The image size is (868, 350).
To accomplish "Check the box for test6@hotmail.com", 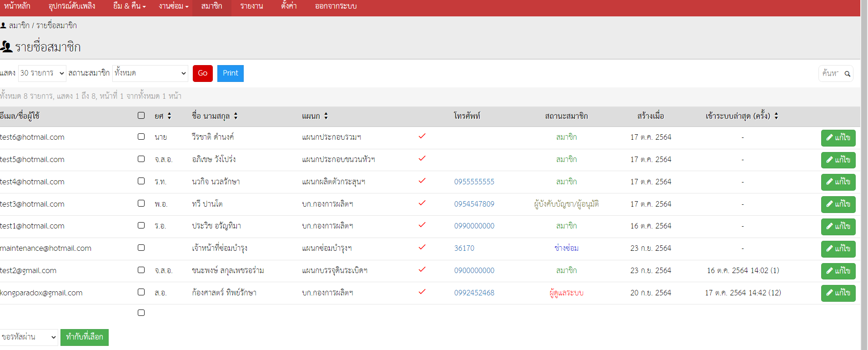I will (141, 137).
